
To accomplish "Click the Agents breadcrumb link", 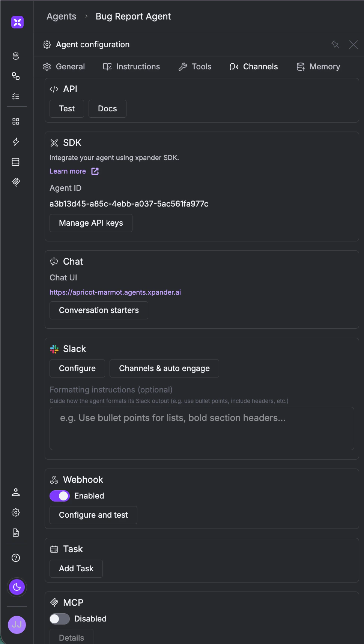I will click(62, 16).
